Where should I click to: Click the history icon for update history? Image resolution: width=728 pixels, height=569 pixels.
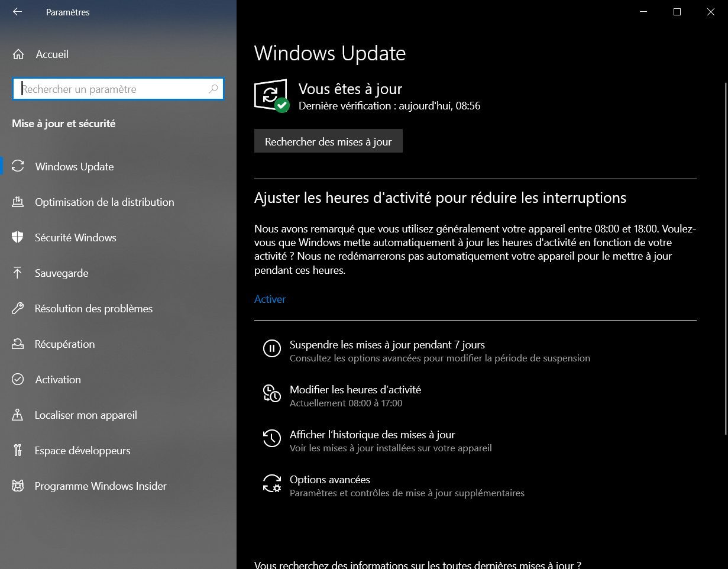point(271,438)
